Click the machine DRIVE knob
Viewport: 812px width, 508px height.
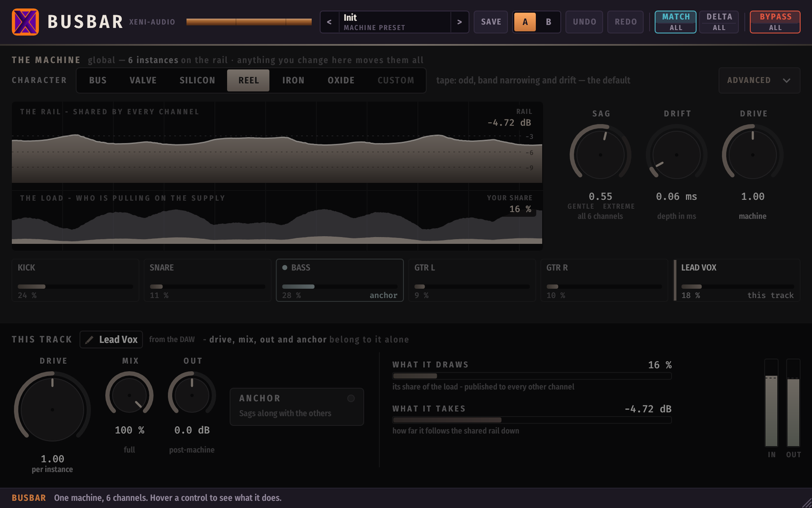click(x=753, y=154)
